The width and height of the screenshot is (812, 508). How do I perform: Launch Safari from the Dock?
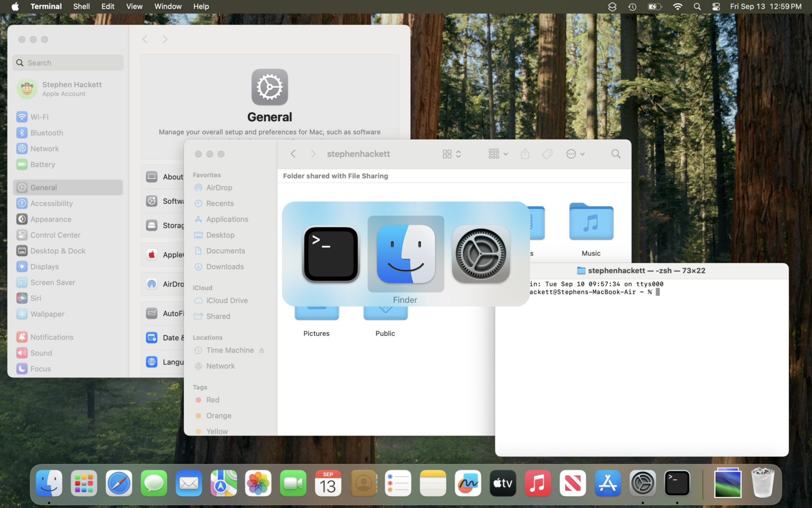tap(118, 483)
